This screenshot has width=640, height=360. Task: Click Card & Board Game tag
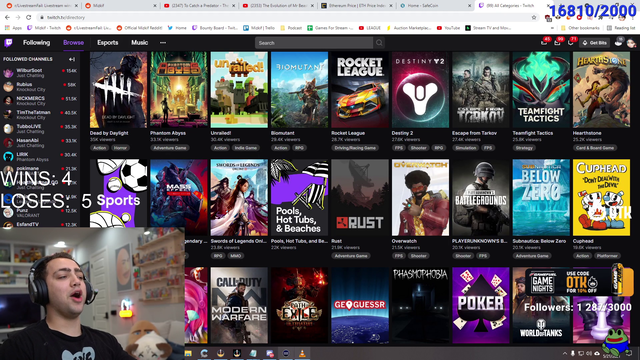coord(595,148)
